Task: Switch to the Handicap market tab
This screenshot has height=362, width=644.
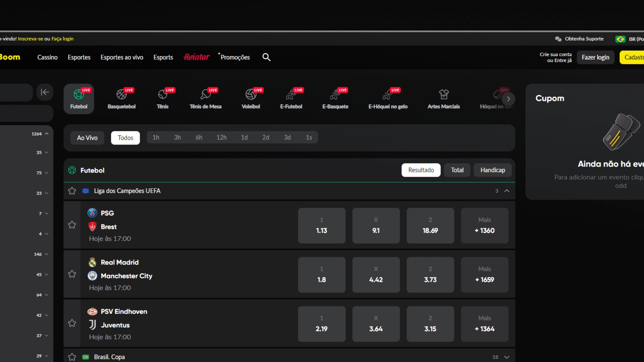Action: [493, 170]
